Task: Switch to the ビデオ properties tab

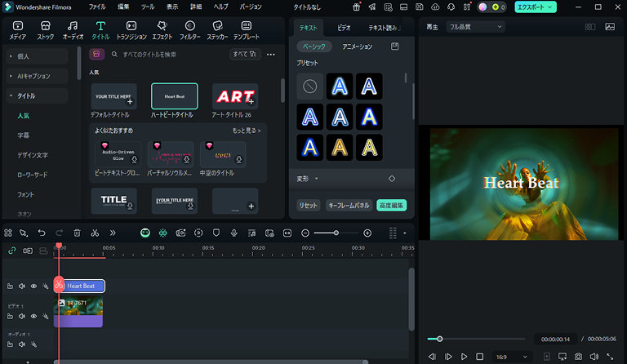Action: click(x=344, y=28)
